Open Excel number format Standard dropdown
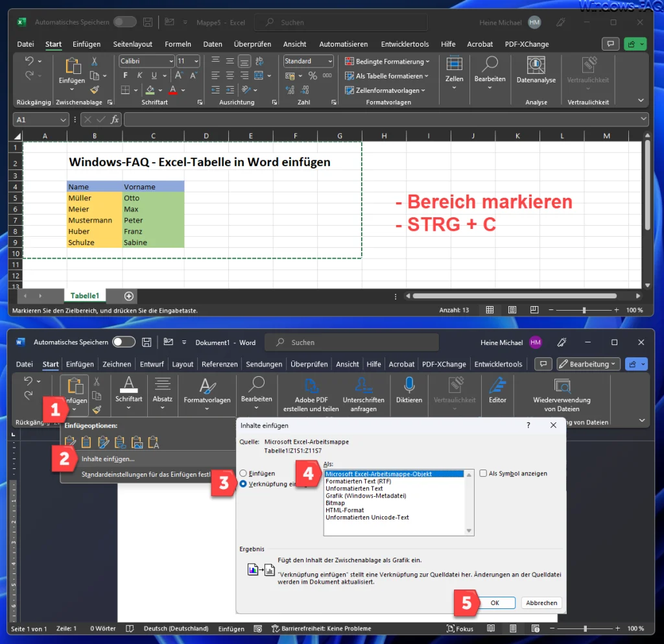The width and height of the screenshot is (664, 644). tap(330, 62)
